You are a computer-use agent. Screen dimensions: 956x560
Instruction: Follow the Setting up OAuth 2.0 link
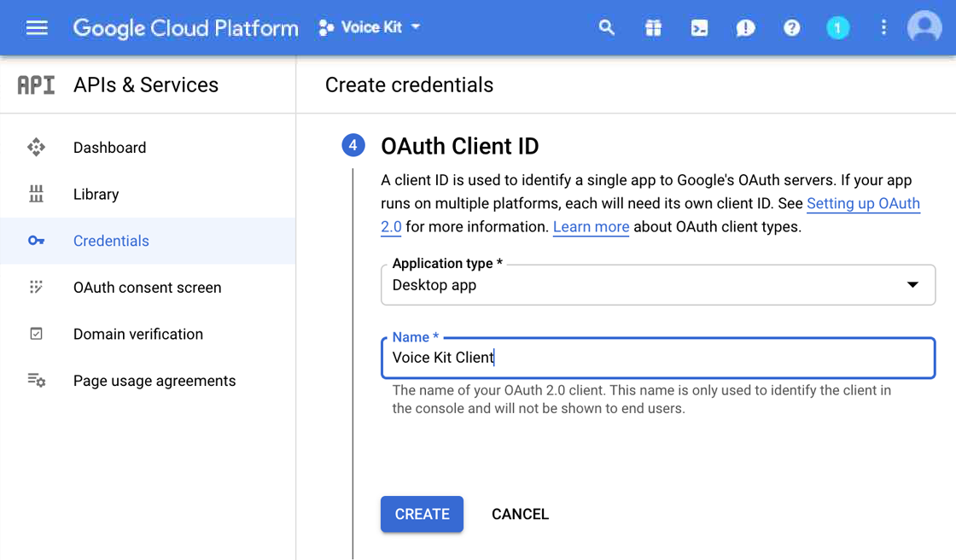pyautogui.click(x=863, y=204)
